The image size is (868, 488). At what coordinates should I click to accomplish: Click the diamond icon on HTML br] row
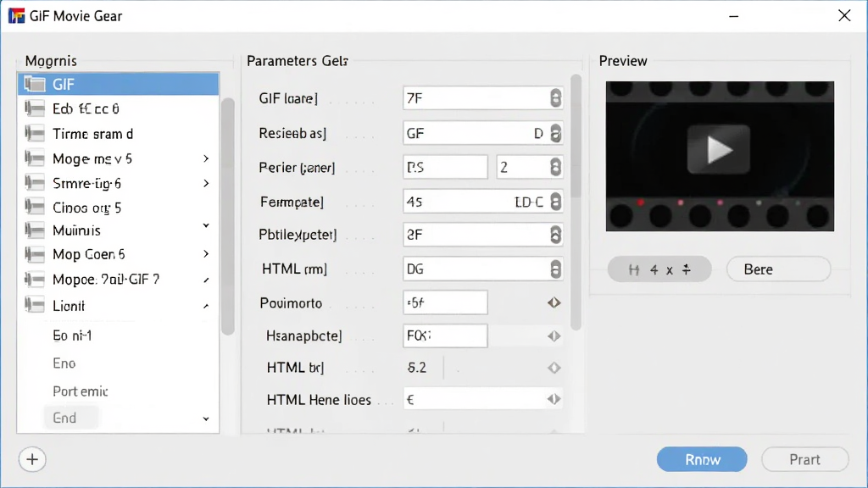(x=554, y=368)
